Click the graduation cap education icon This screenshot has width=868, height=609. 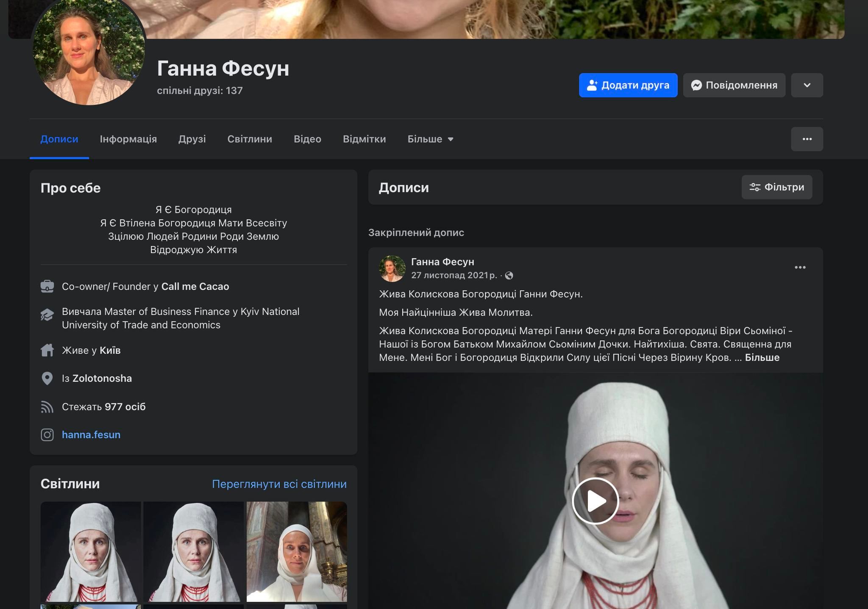(x=47, y=315)
